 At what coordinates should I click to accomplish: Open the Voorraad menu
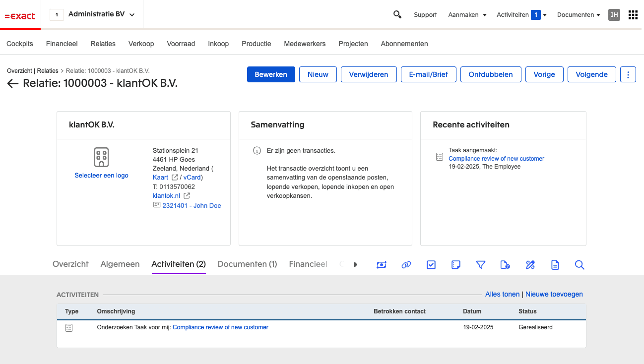[181, 44]
